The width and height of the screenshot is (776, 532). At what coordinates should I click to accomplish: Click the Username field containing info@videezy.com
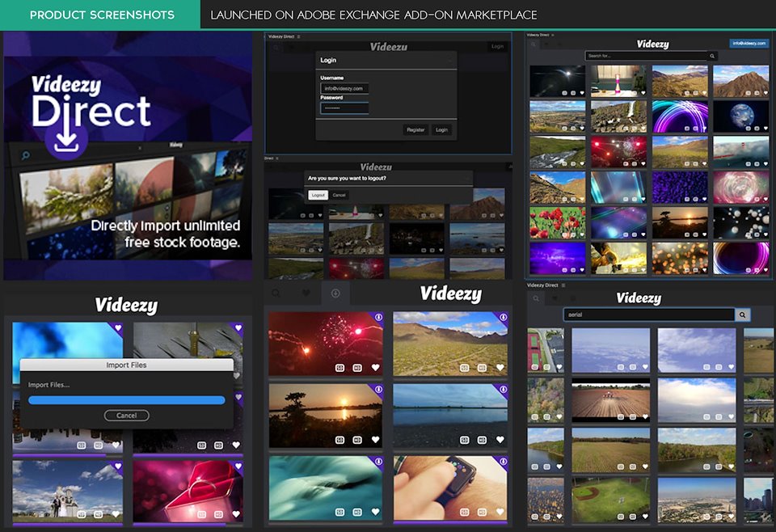coord(344,88)
